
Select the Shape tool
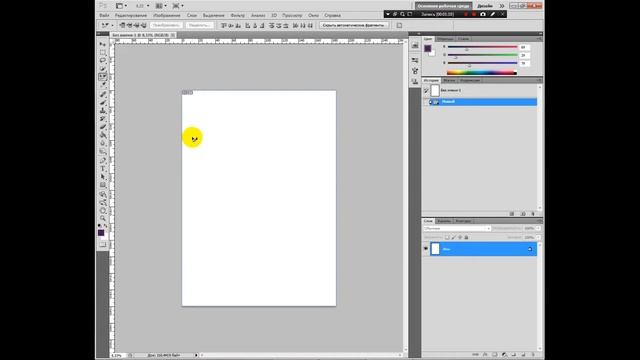[x=103, y=185]
